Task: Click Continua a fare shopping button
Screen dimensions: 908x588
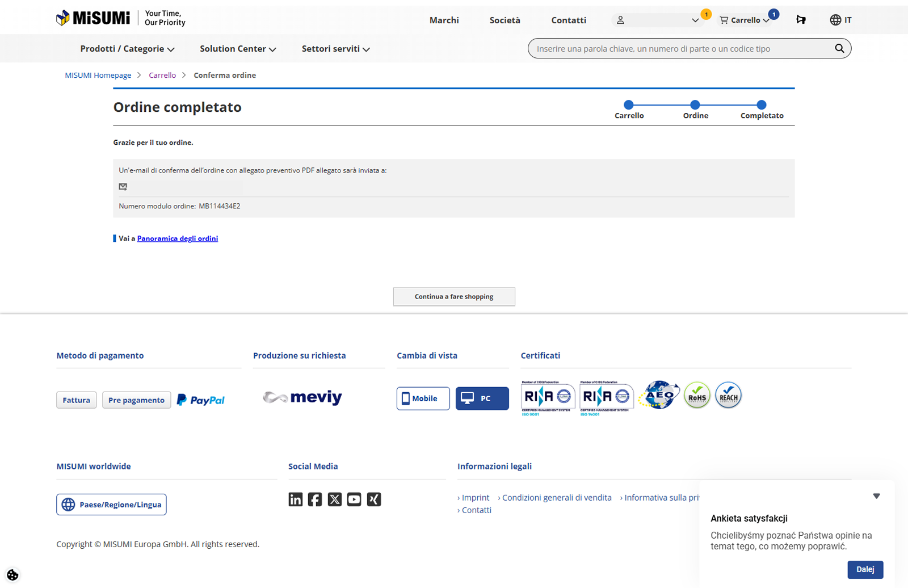Action: 454,297
